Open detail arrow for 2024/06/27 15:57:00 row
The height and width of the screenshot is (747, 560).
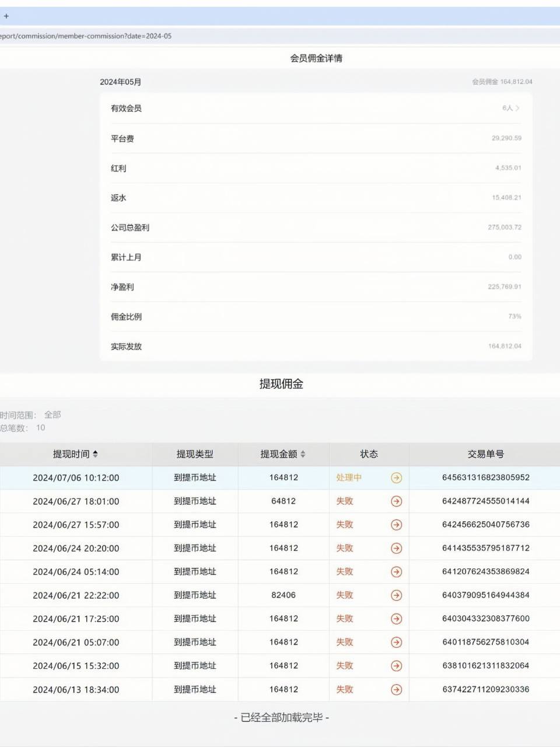pyautogui.click(x=396, y=525)
